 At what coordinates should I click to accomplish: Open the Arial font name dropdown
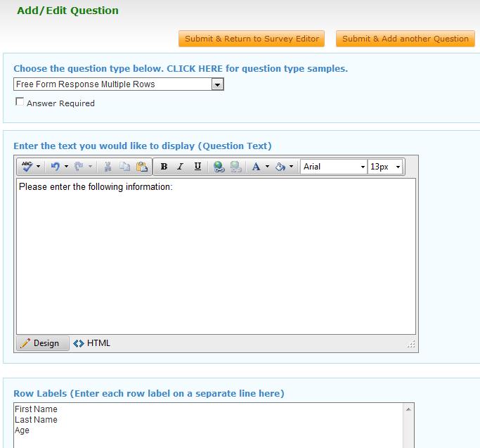(x=334, y=167)
